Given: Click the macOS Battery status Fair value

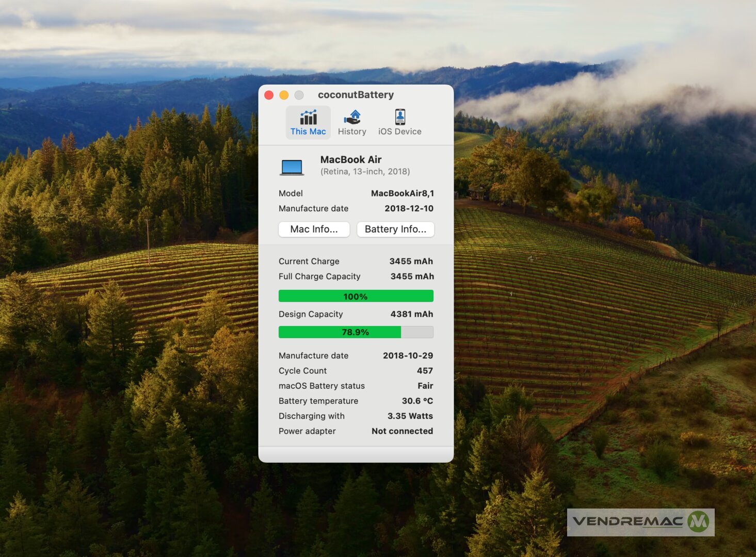Looking at the screenshot, I should tap(425, 386).
